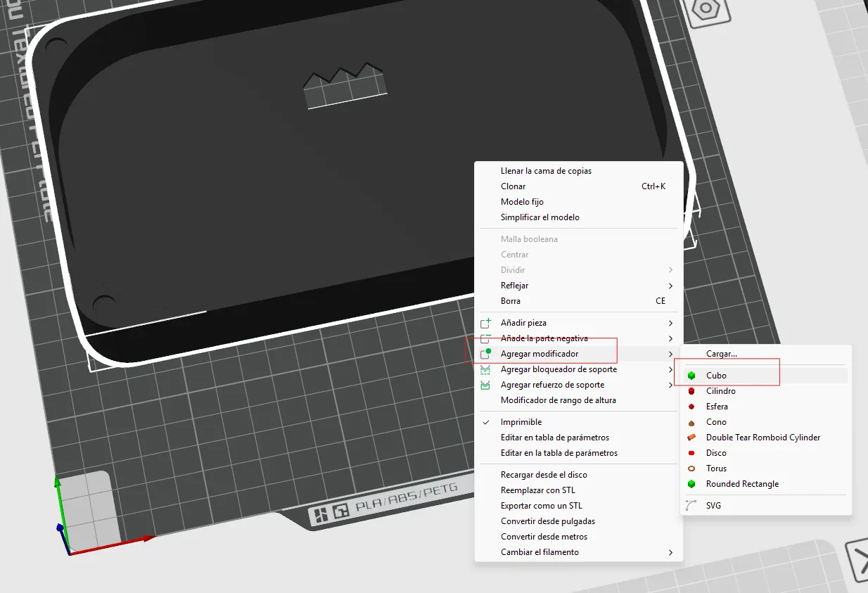This screenshot has height=593, width=868.
Task: Select the Torus ring icon
Action: point(691,468)
